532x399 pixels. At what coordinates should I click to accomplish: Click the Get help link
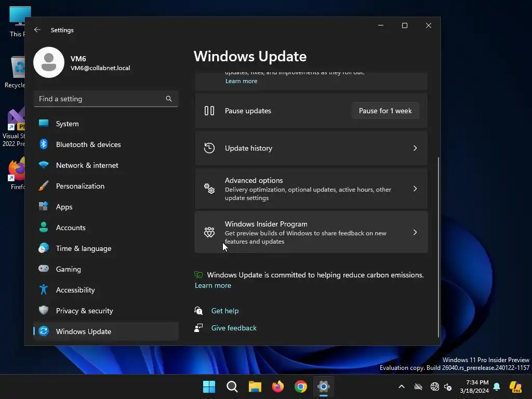click(x=224, y=311)
